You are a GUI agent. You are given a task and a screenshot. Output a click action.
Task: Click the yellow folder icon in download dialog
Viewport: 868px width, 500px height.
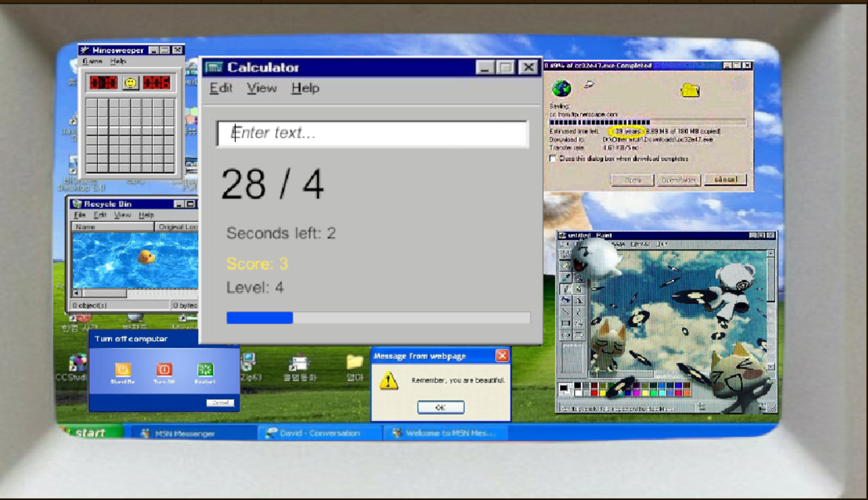click(690, 90)
